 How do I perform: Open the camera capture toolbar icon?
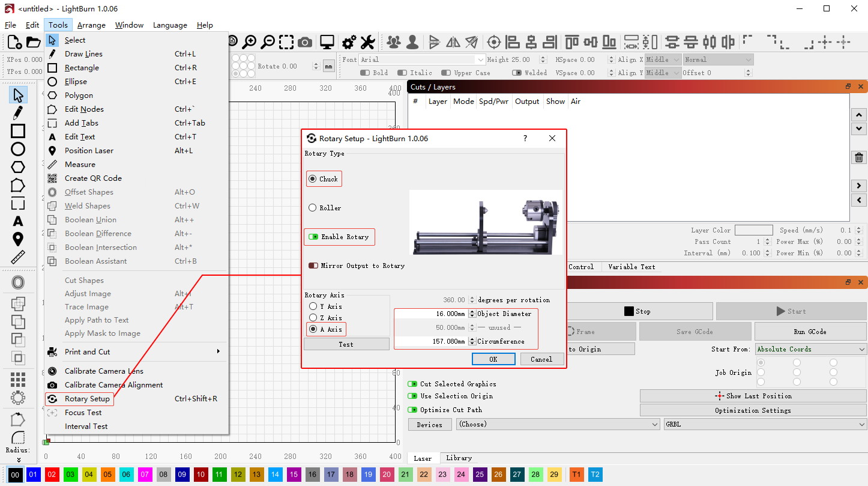(305, 42)
